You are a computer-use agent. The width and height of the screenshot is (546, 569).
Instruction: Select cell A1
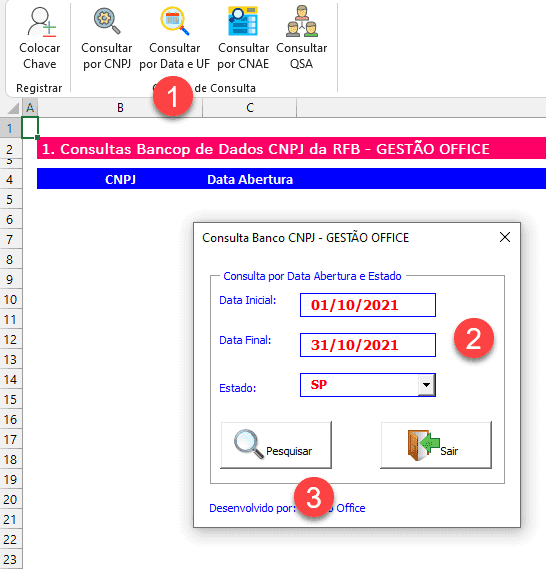(30, 128)
